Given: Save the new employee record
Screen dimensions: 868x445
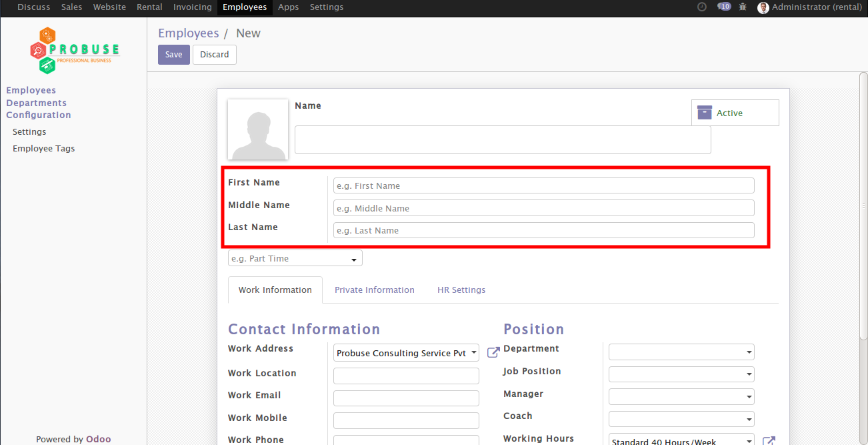Looking at the screenshot, I should [x=173, y=54].
